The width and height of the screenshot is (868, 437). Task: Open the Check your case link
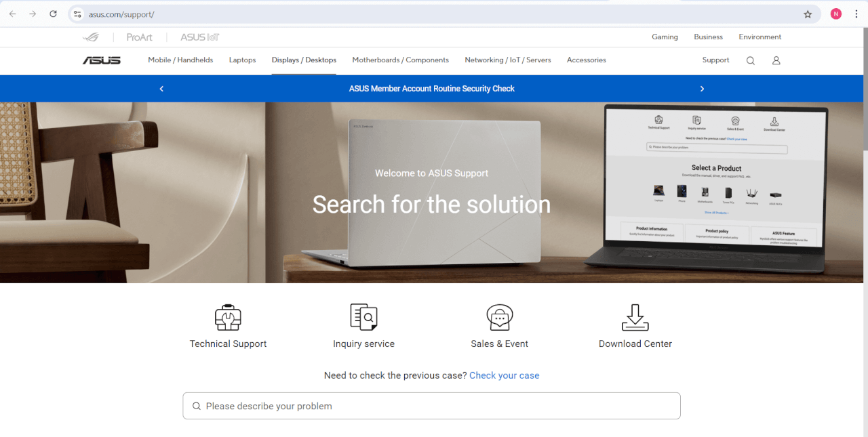(504, 375)
